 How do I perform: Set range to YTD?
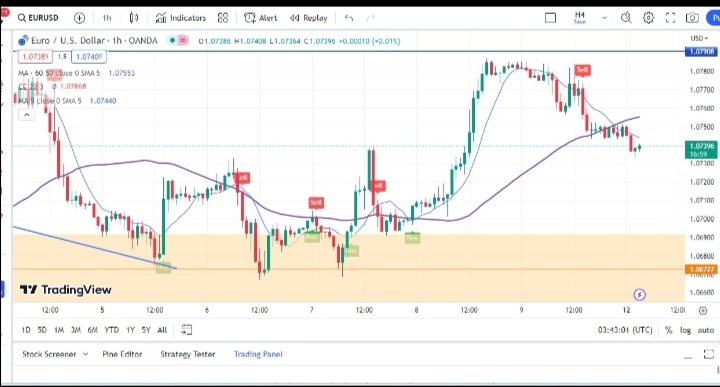pos(112,330)
